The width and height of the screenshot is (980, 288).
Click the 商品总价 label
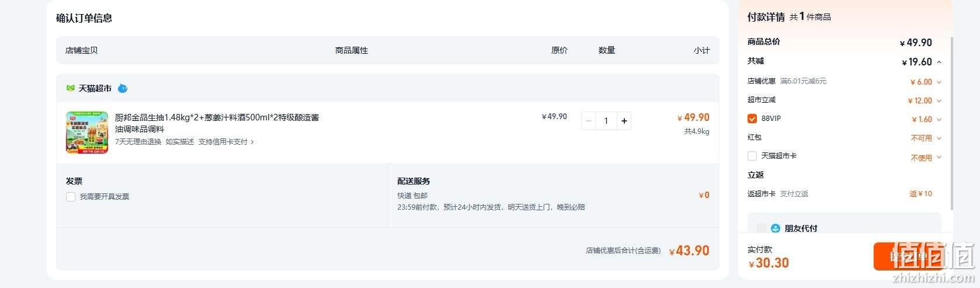tap(764, 41)
